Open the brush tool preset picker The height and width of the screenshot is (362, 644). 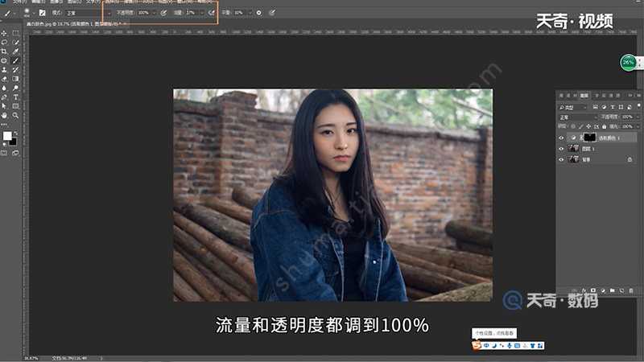(9, 13)
